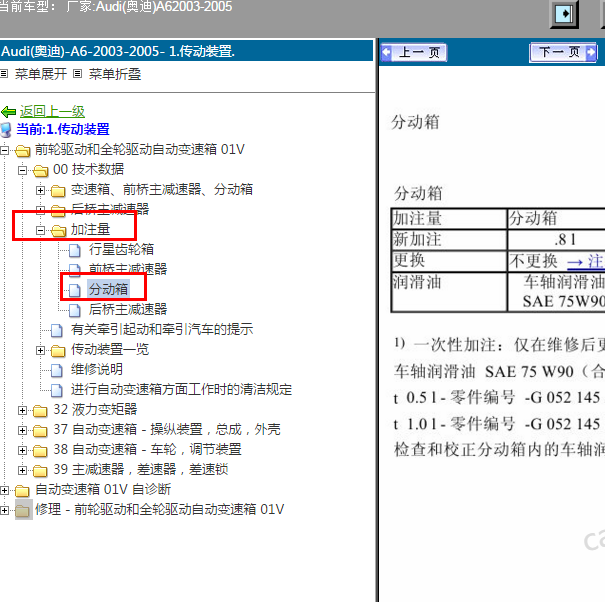Expand 32 液力变矩器 node

[x=22, y=410]
